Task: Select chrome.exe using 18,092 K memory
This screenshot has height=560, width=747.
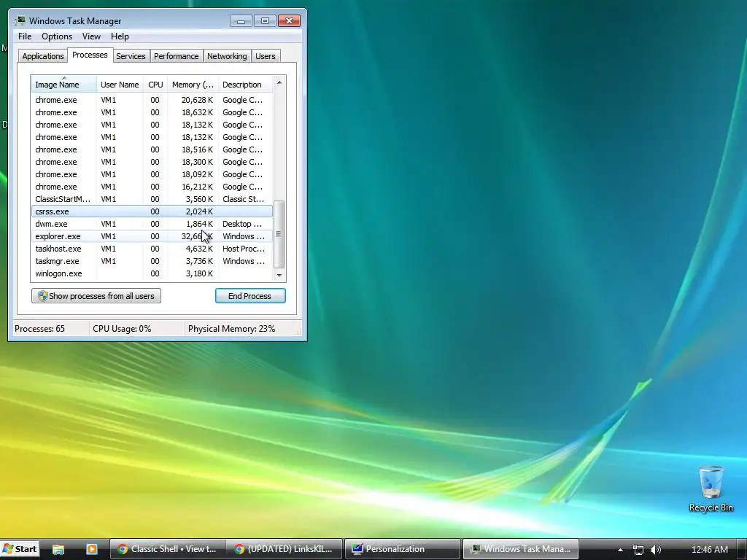Action: point(152,174)
